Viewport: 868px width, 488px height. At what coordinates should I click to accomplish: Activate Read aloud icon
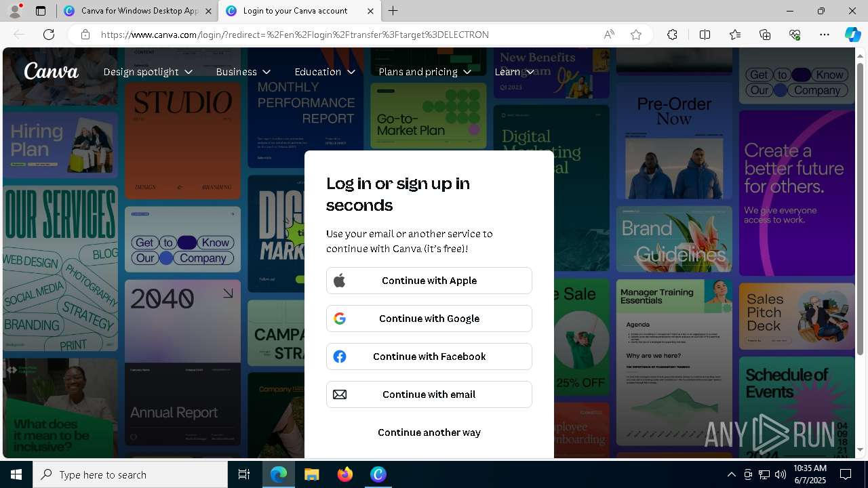[x=609, y=35]
